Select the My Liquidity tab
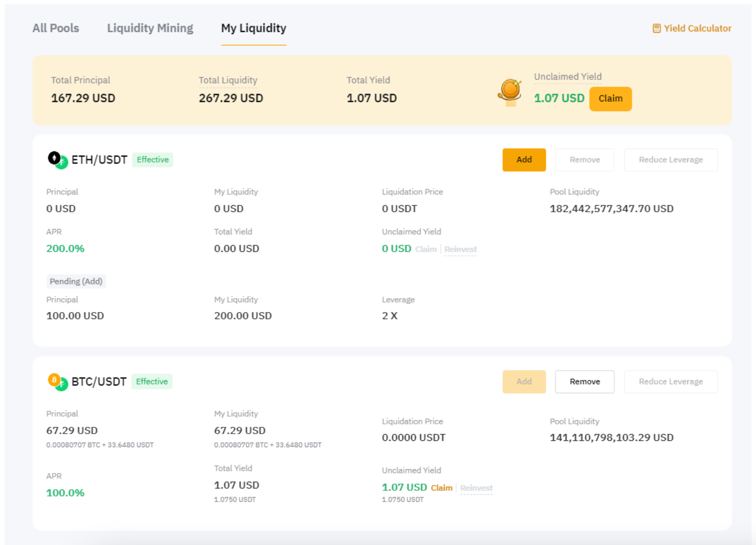The height and width of the screenshot is (545, 756). (254, 28)
